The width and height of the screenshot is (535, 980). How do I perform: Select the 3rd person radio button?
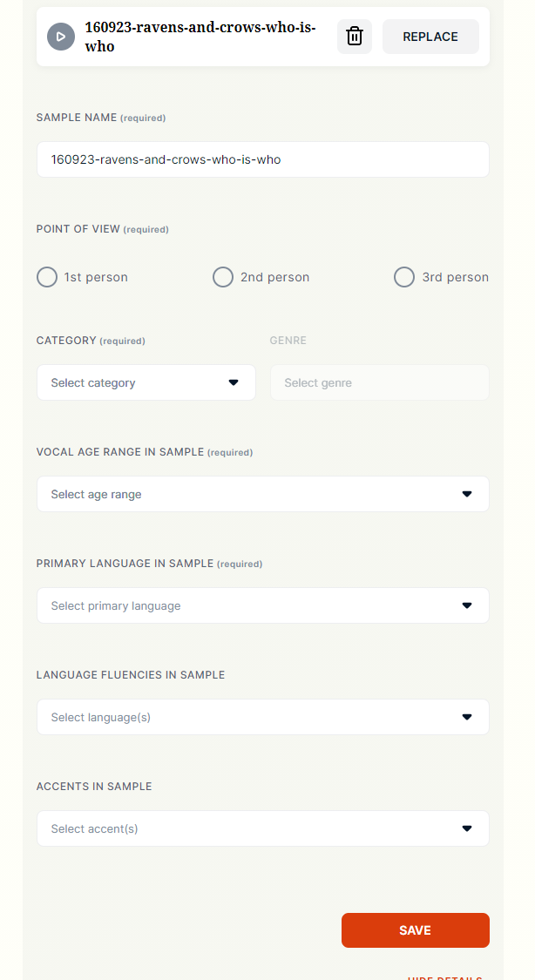[404, 277]
